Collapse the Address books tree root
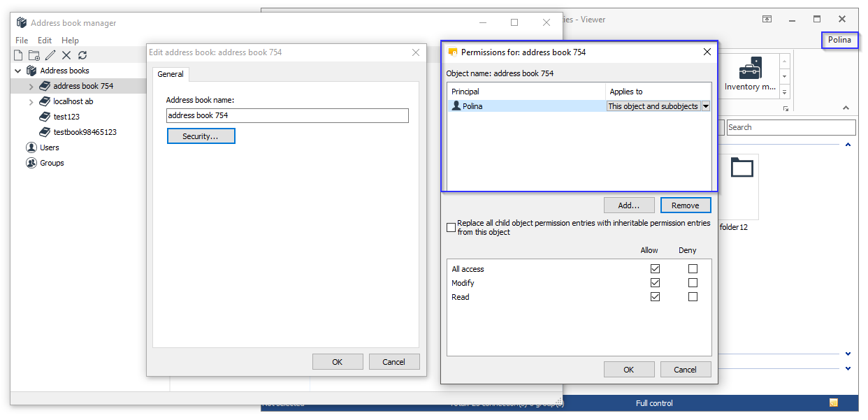This screenshot has width=868, height=420. click(18, 71)
